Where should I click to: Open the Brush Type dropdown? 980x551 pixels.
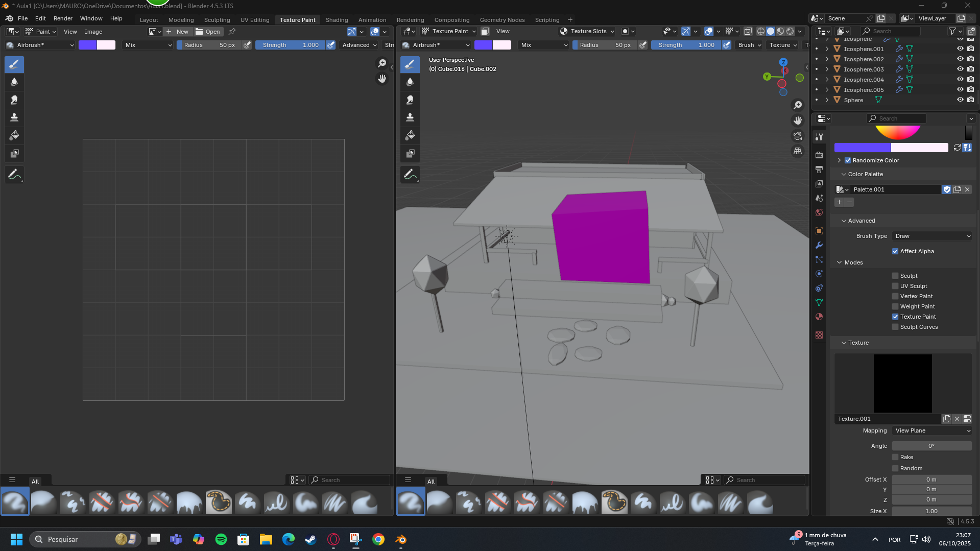click(x=932, y=236)
